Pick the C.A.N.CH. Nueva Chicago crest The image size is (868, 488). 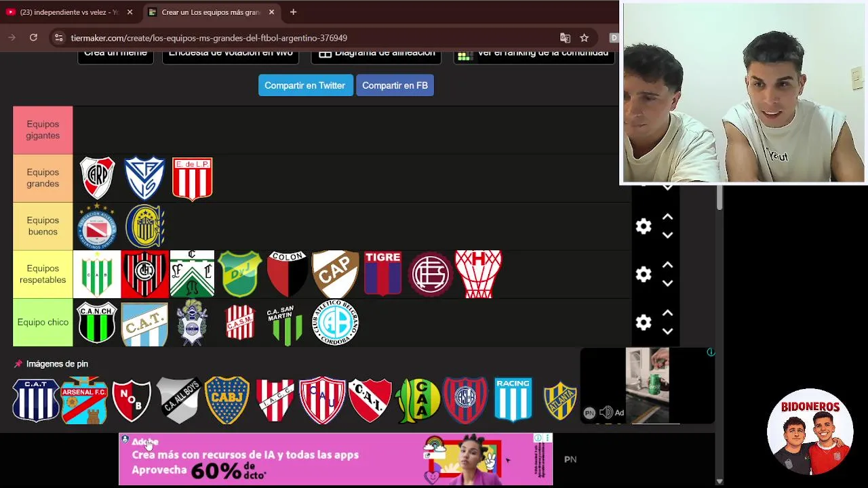[x=97, y=323]
